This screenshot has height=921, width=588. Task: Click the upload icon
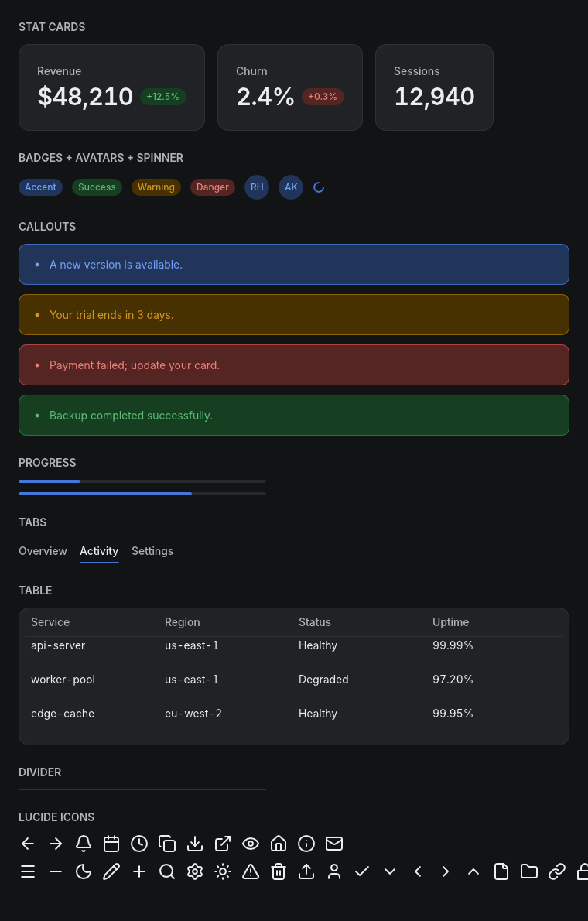click(306, 871)
